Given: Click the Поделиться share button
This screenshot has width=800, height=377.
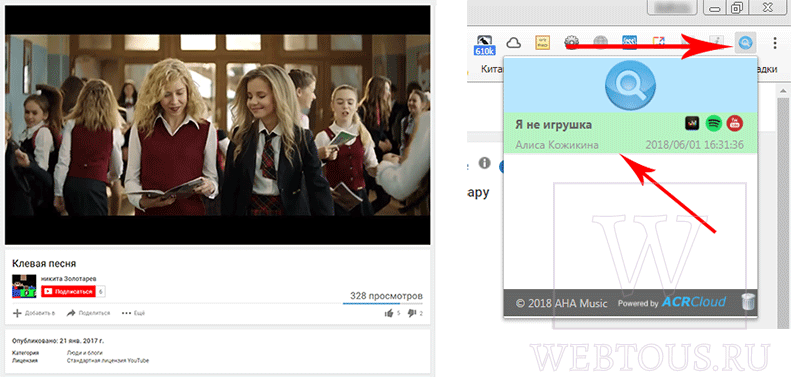Looking at the screenshot, I should point(88,313).
